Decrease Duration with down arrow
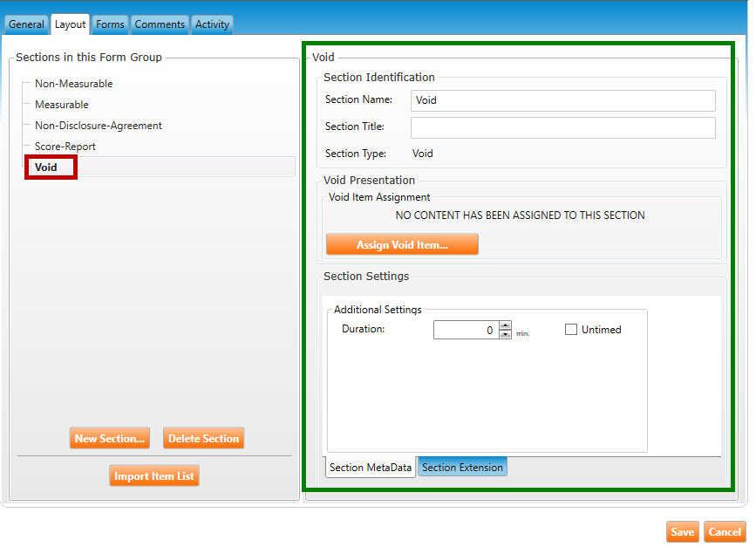 (505, 334)
